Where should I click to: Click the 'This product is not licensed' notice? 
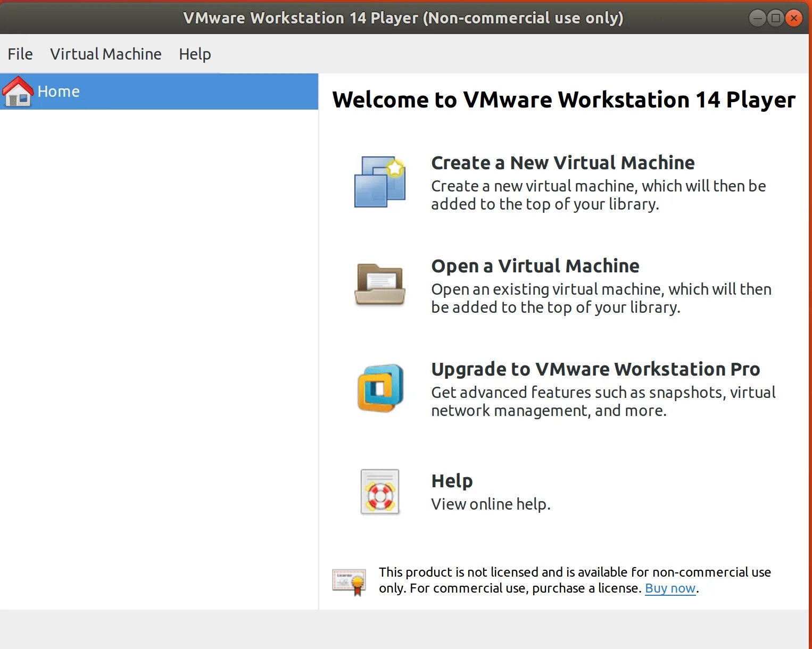point(575,580)
